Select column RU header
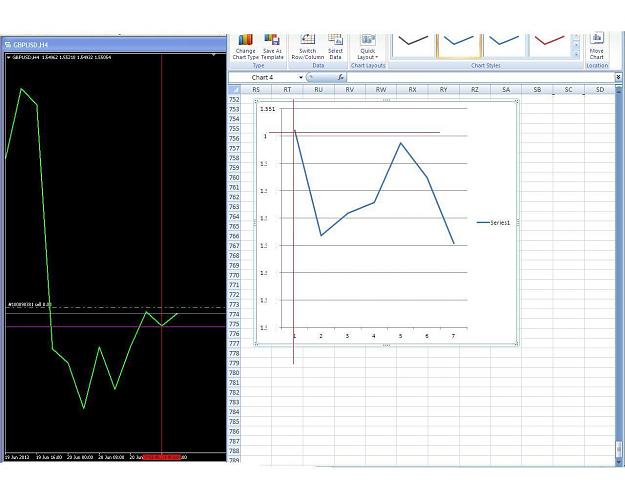Viewport: 625px width, 500px height. 318,90
